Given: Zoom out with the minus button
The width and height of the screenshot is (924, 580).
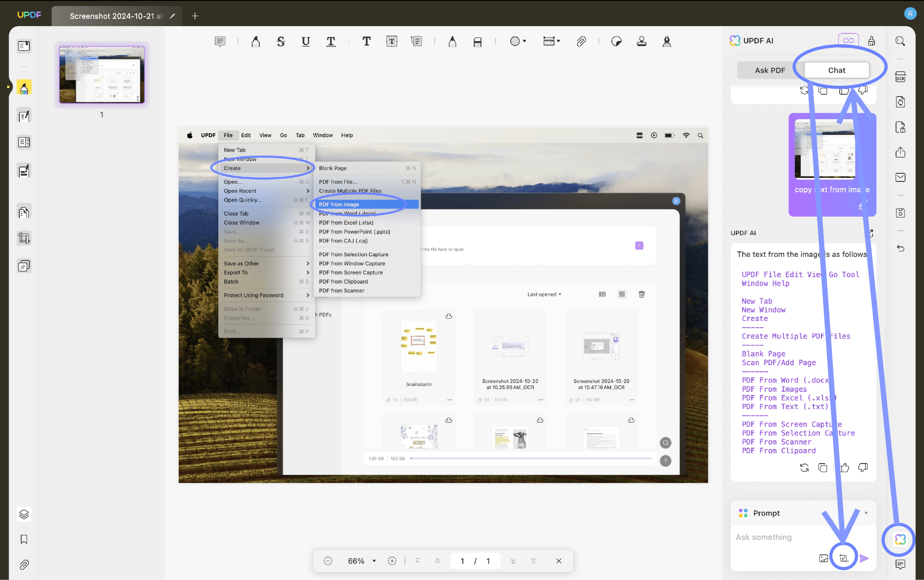Looking at the screenshot, I should click(x=328, y=561).
